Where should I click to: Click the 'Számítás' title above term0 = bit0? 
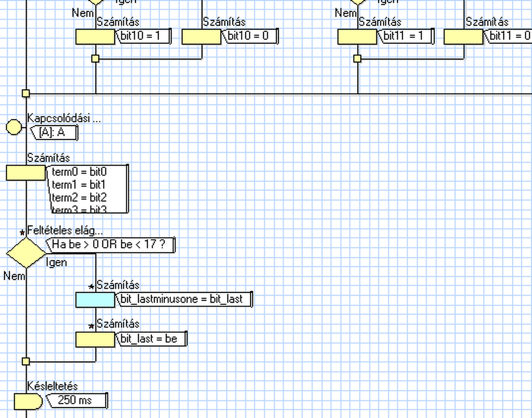pyautogui.click(x=49, y=158)
